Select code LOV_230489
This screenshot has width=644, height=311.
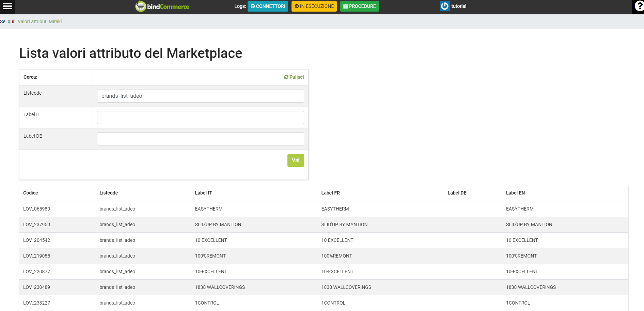(x=36, y=287)
